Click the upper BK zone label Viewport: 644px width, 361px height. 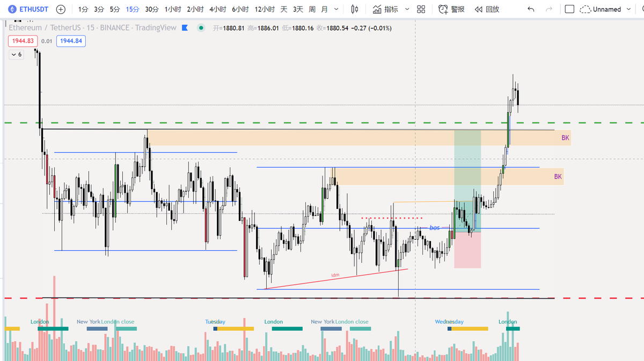pyautogui.click(x=565, y=138)
